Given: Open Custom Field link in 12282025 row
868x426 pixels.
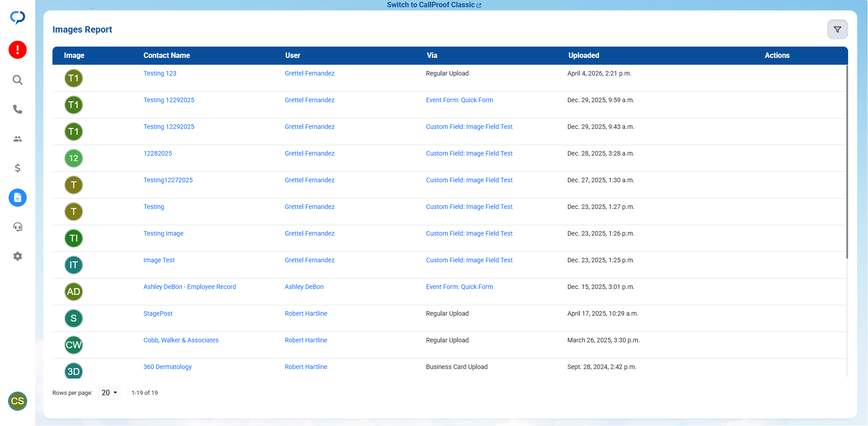Looking at the screenshot, I should [x=469, y=153].
